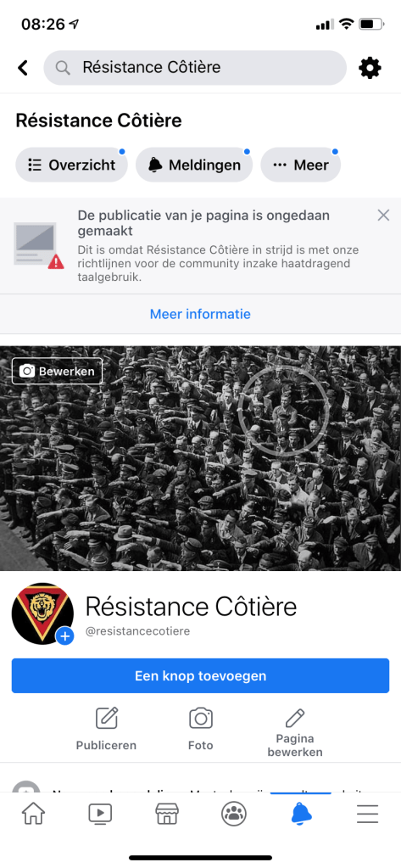Dismiss the unpublished page notice
401x868 pixels.
point(383,216)
